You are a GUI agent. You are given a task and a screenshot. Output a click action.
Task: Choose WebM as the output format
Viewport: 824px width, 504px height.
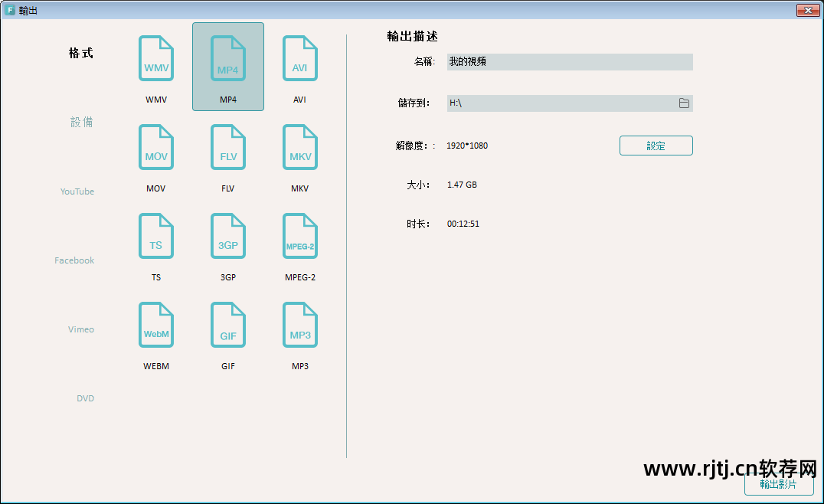(x=155, y=326)
